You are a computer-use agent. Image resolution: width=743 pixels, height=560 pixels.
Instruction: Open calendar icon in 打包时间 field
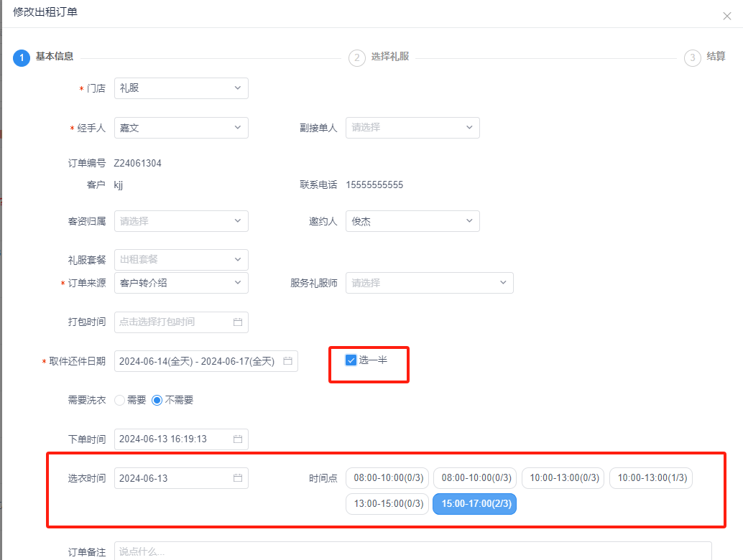(238, 322)
